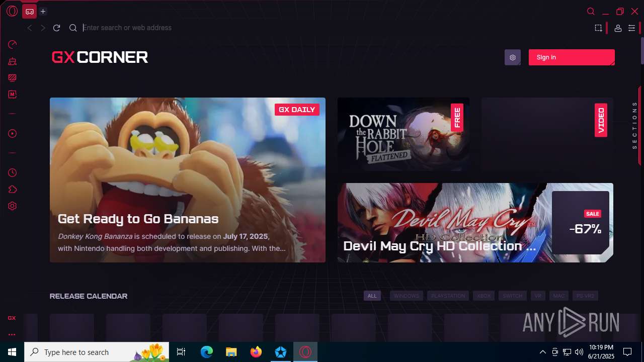Viewport: 644px width, 362px height.
Task: Open the taskbar clock and date
Action: 601,352
